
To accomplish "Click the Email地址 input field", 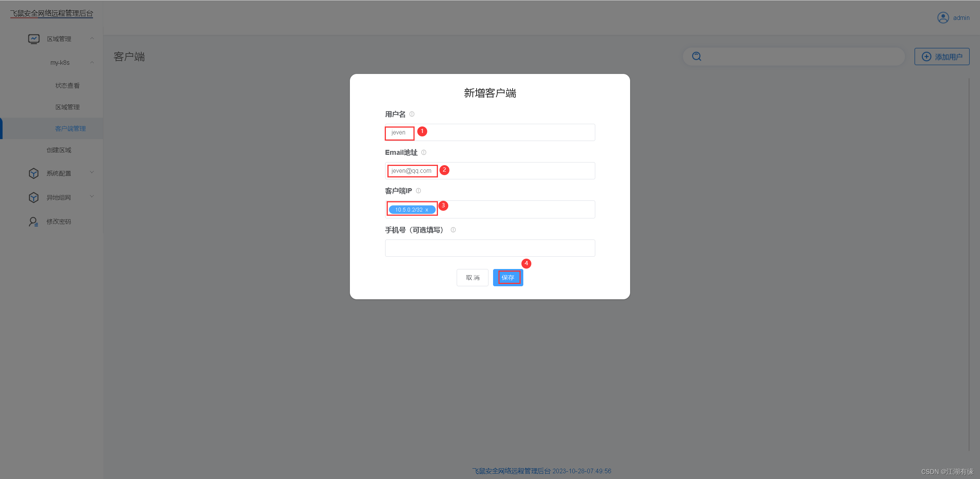I will [490, 171].
